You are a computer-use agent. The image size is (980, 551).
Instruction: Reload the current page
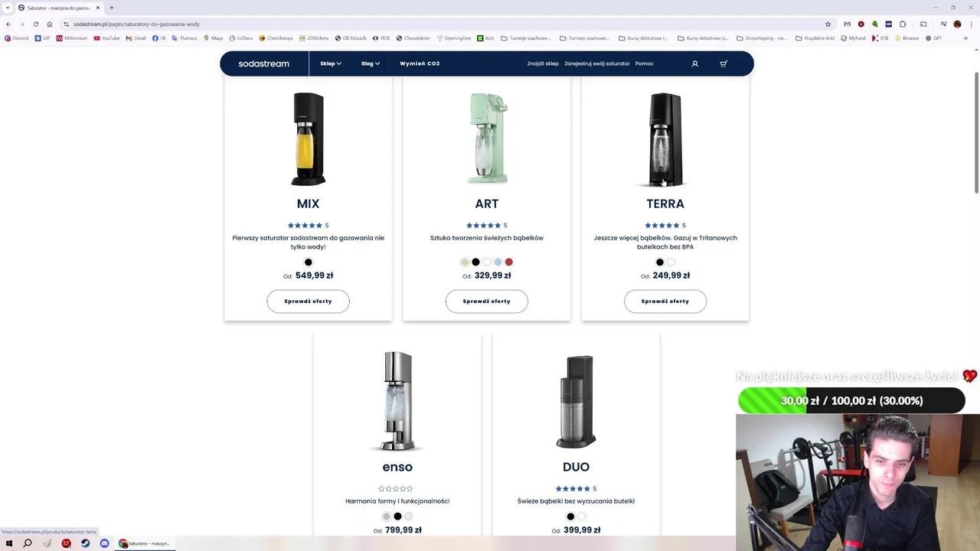click(35, 24)
